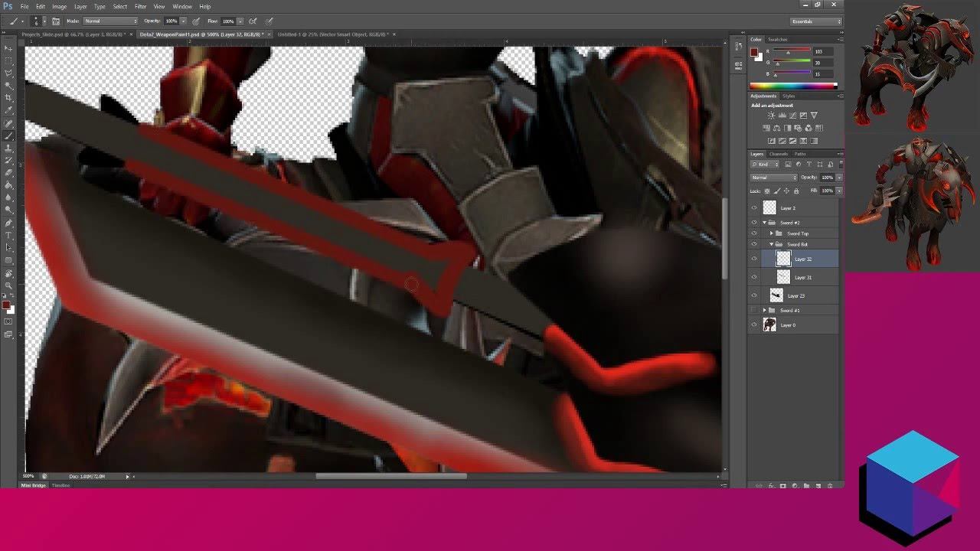Hide Layer 0 visibility eye
This screenshot has width=980, height=551.
(x=754, y=325)
